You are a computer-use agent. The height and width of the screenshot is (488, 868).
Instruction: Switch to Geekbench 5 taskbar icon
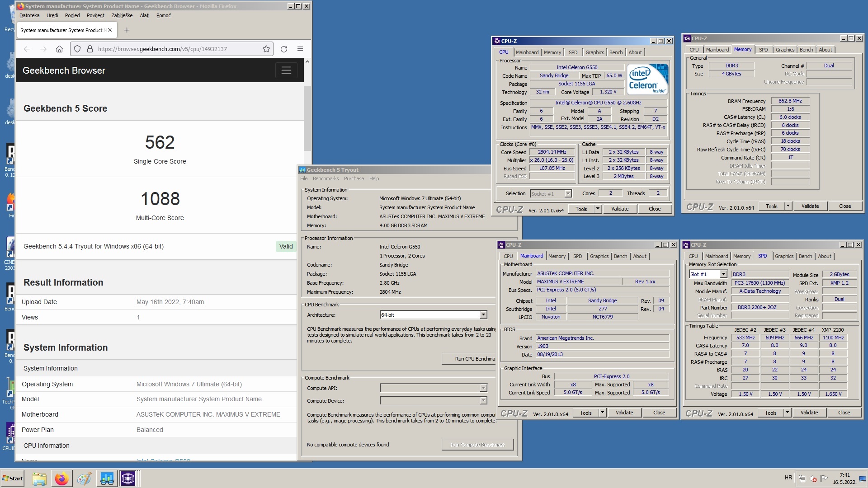[107, 479]
